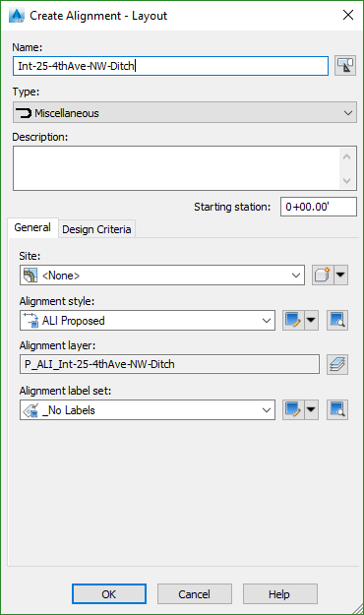Edit the ALI Proposed alignment style icon
Viewport: 364px width, 615px height.
coord(293,321)
